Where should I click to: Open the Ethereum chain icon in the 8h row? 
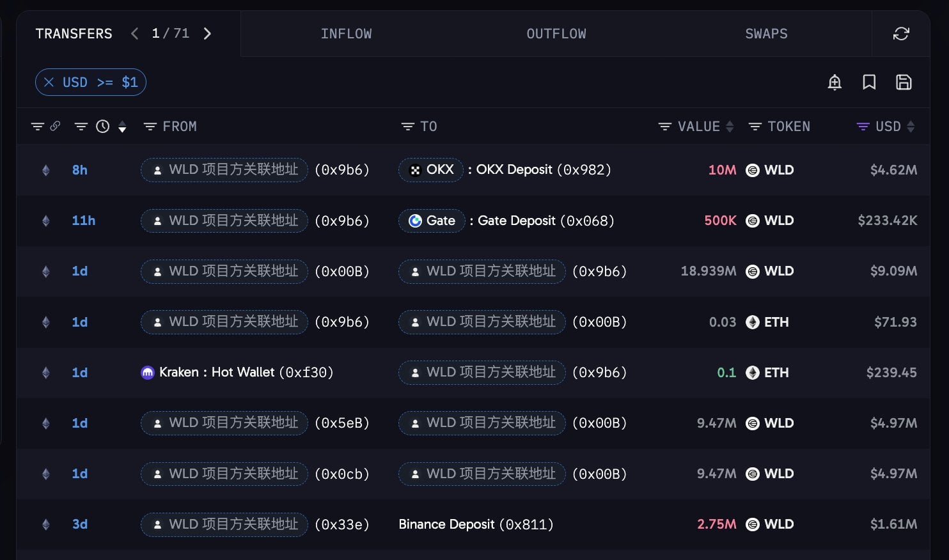(x=45, y=170)
